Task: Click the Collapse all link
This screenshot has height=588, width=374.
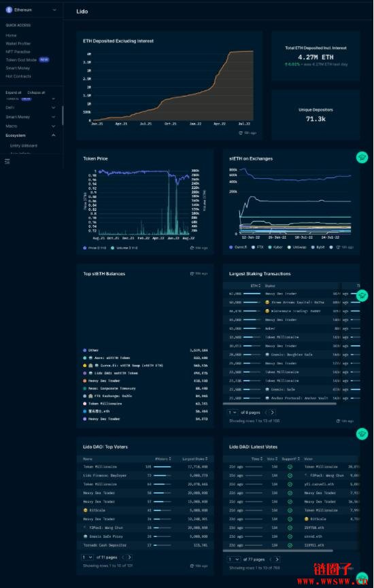Action: (x=36, y=92)
